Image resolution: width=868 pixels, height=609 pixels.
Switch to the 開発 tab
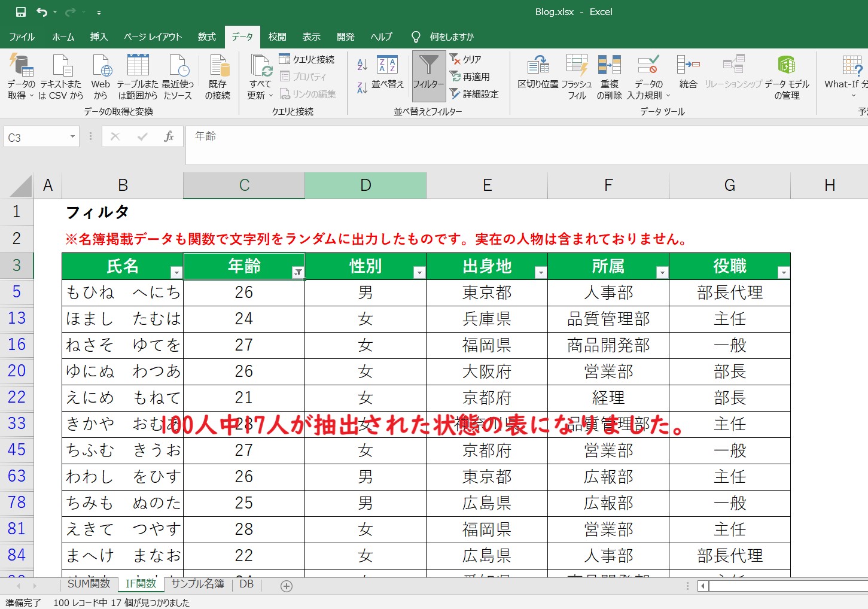click(x=346, y=37)
